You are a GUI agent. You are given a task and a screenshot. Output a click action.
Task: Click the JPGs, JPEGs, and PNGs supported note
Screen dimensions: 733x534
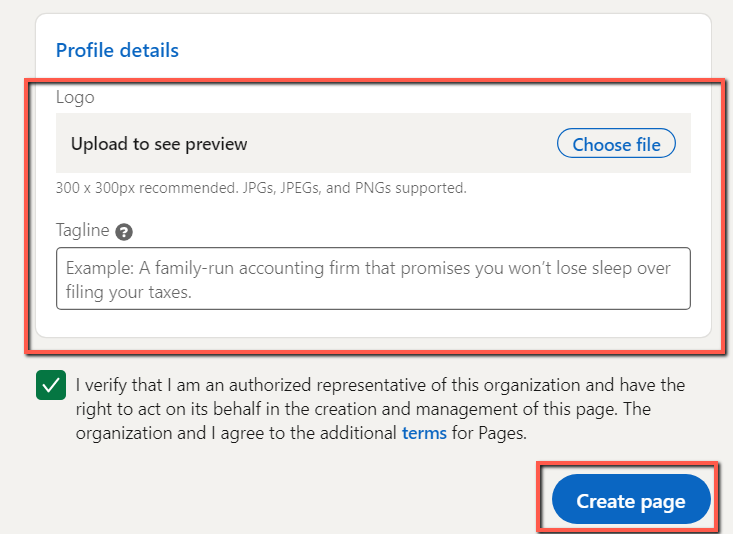click(x=261, y=188)
